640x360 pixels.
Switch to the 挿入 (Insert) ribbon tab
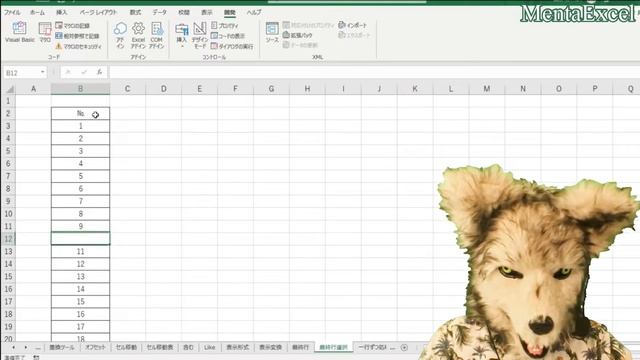tap(62, 12)
